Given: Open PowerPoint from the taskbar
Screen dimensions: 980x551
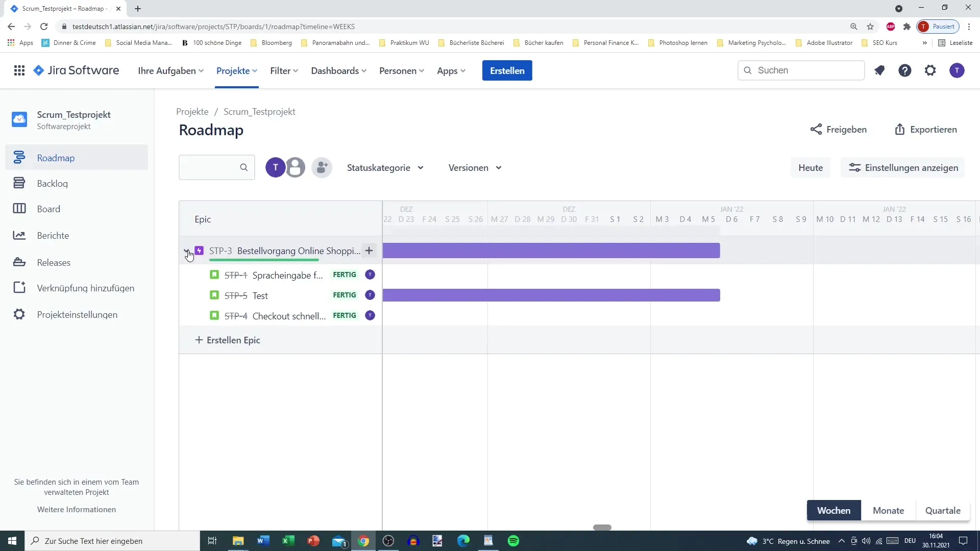Looking at the screenshot, I should click(313, 541).
